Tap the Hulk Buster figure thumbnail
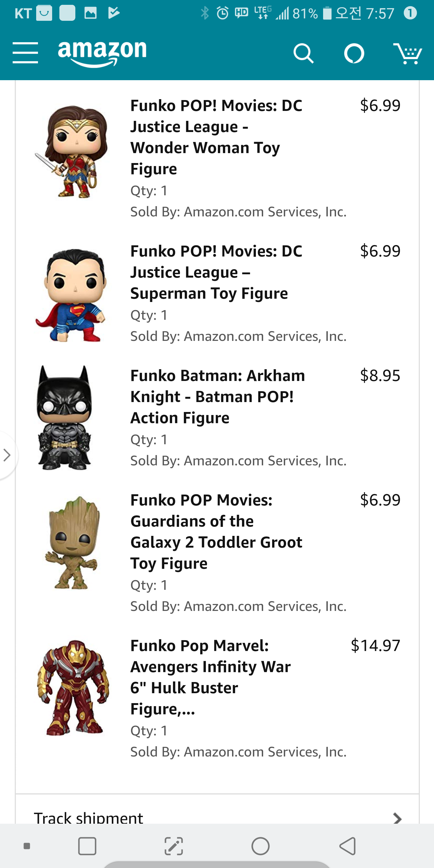Image resolution: width=434 pixels, height=868 pixels. [73, 687]
